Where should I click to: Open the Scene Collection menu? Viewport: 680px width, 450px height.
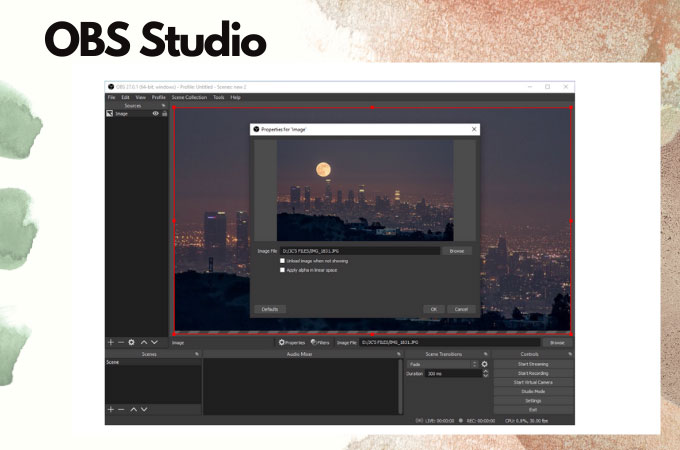click(x=188, y=97)
